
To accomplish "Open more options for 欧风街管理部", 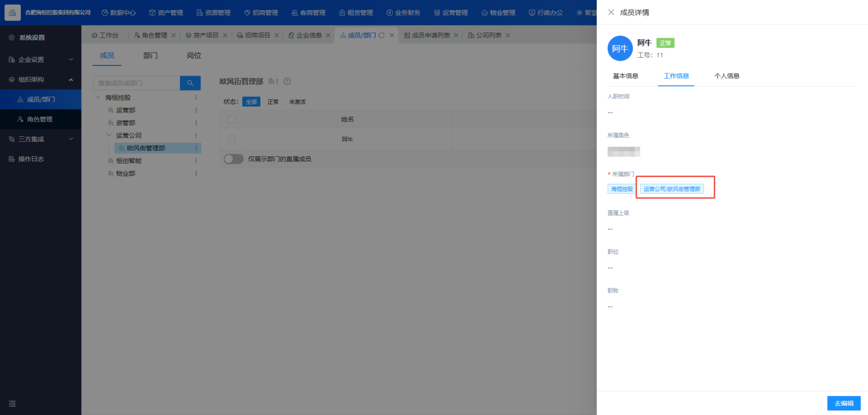I will tap(196, 149).
